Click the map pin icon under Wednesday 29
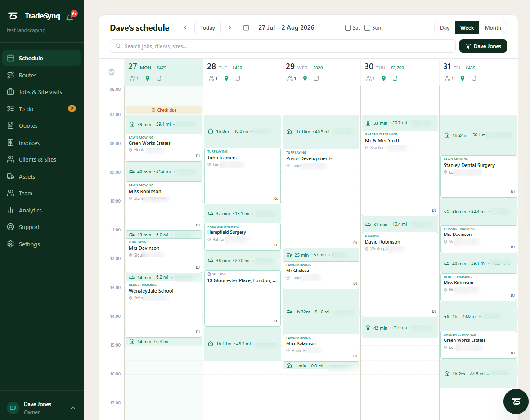Viewport: 530px width, 420px height. click(x=305, y=78)
